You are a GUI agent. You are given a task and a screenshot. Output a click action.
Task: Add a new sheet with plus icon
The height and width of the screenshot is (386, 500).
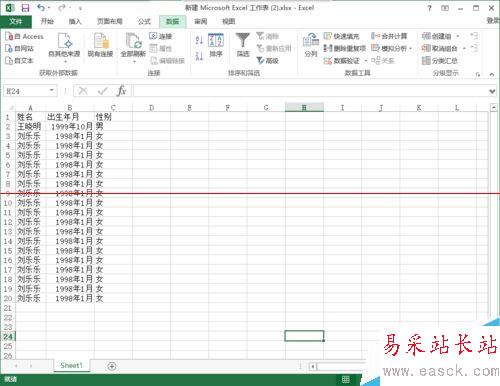[x=112, y=366]
